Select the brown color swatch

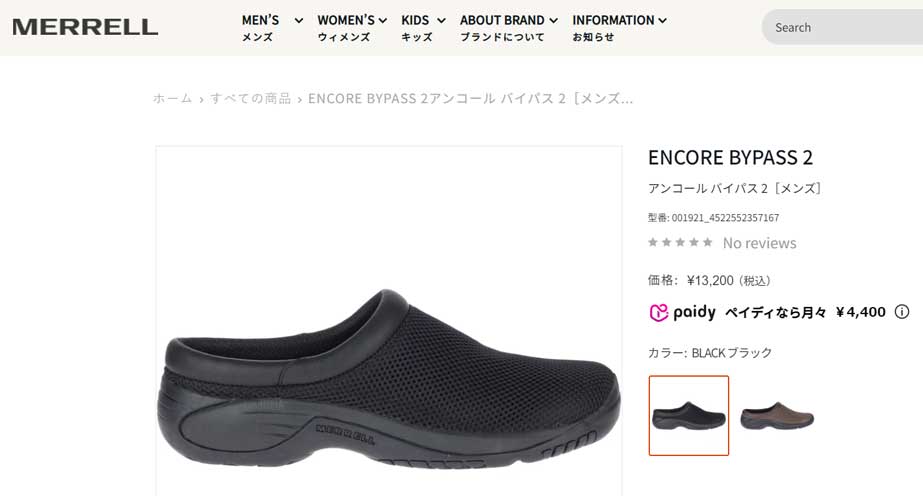point(777,415)
